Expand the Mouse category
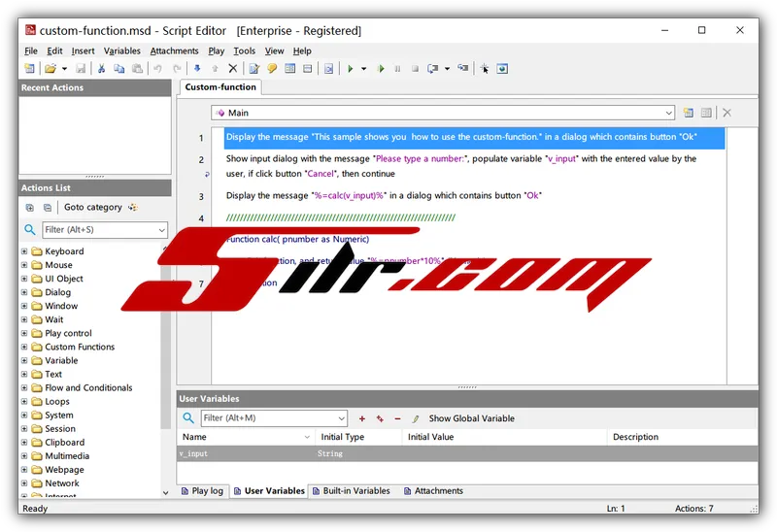This screenshot has height=532, width=777. [x=24, y=265]
